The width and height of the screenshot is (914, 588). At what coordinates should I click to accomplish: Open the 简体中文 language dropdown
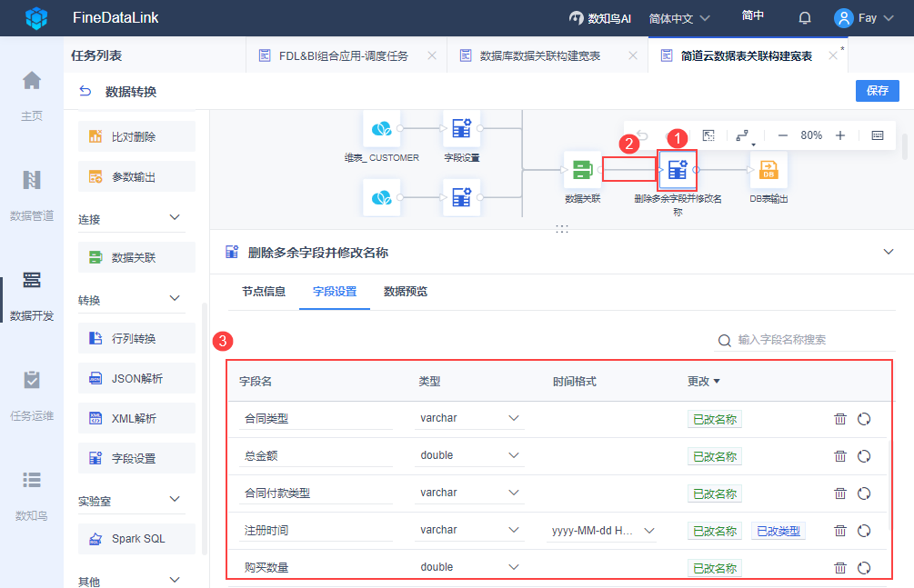679,19
